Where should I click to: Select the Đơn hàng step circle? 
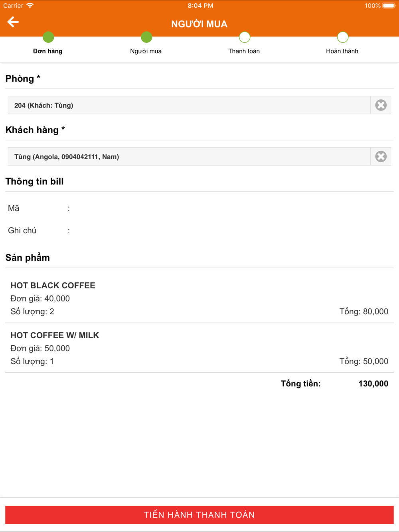(48, 37)
